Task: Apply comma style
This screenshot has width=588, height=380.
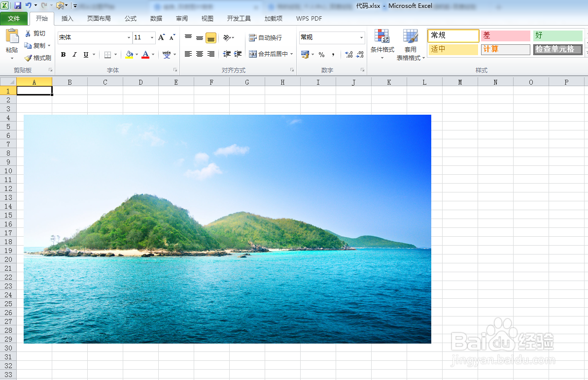Action: click(x=333, y=55)
